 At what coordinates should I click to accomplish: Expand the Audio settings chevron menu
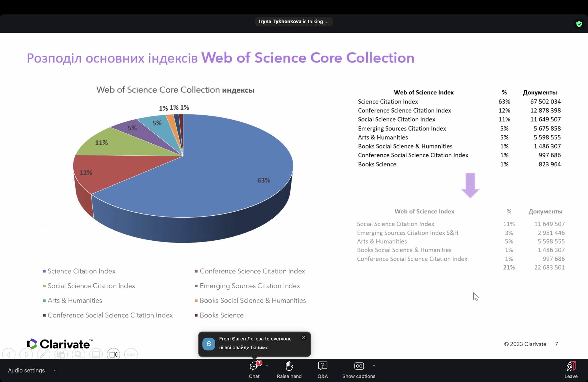pyautogui.click(x=55, y=371)
